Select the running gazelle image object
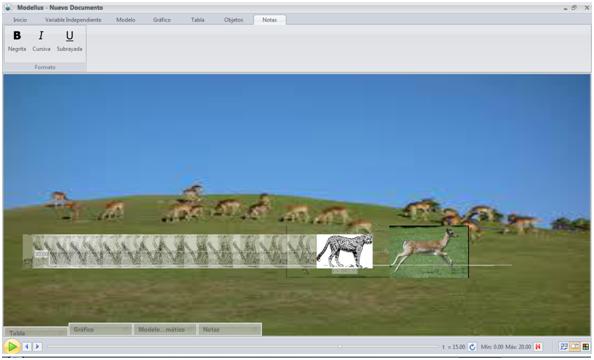This screenshot has height=360, width=594. pos(429,252)
